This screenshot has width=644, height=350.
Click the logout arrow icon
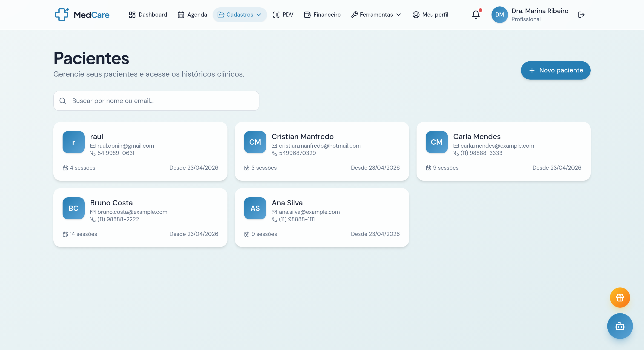[x=581, y=15]
